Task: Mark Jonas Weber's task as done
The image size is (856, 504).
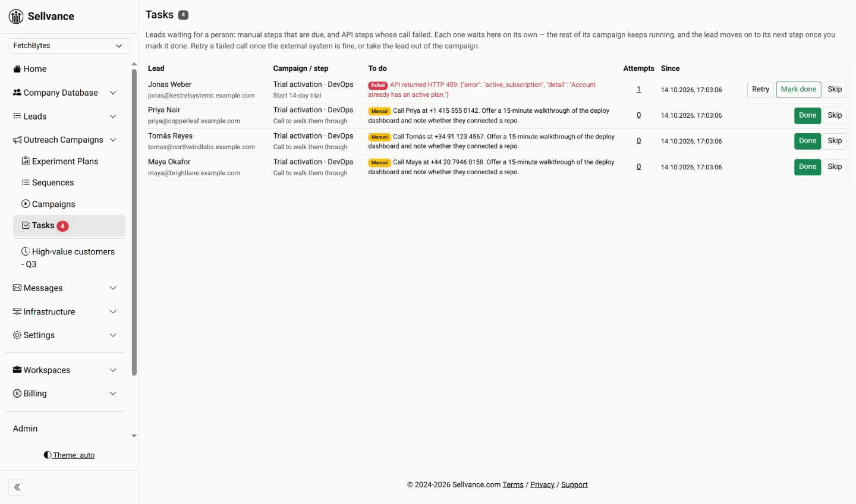Action: (x=798, y=90)
